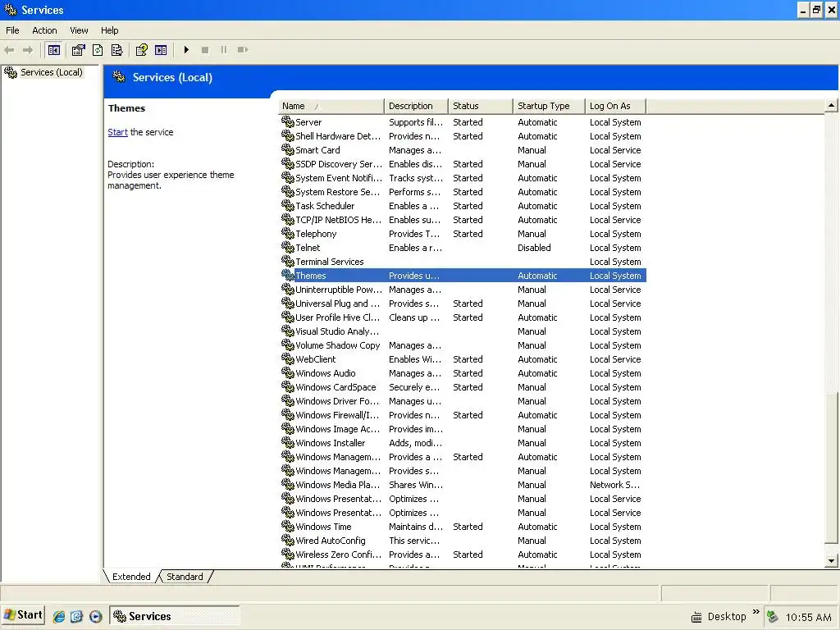Click the gear icon beside Wired AutoConfig

[x=288, y=540]
